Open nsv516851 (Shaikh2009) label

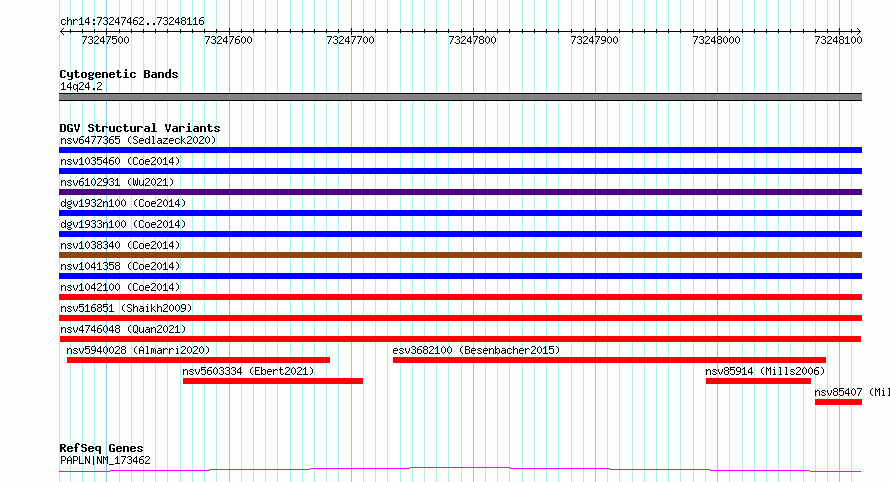(x=126, y=308)
